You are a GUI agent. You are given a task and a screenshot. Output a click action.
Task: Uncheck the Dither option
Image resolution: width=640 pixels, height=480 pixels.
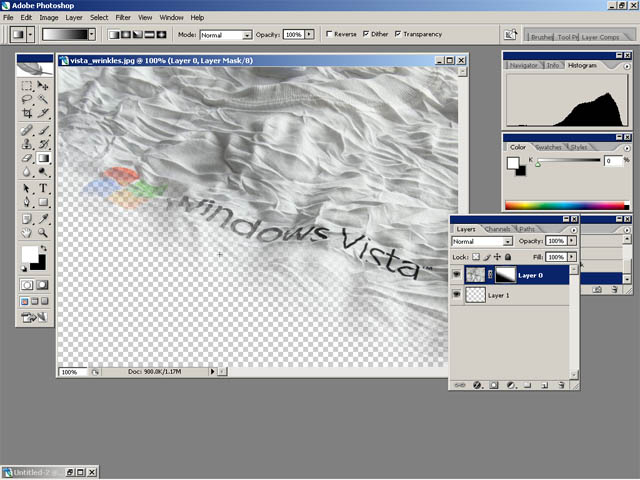(366, 34)
